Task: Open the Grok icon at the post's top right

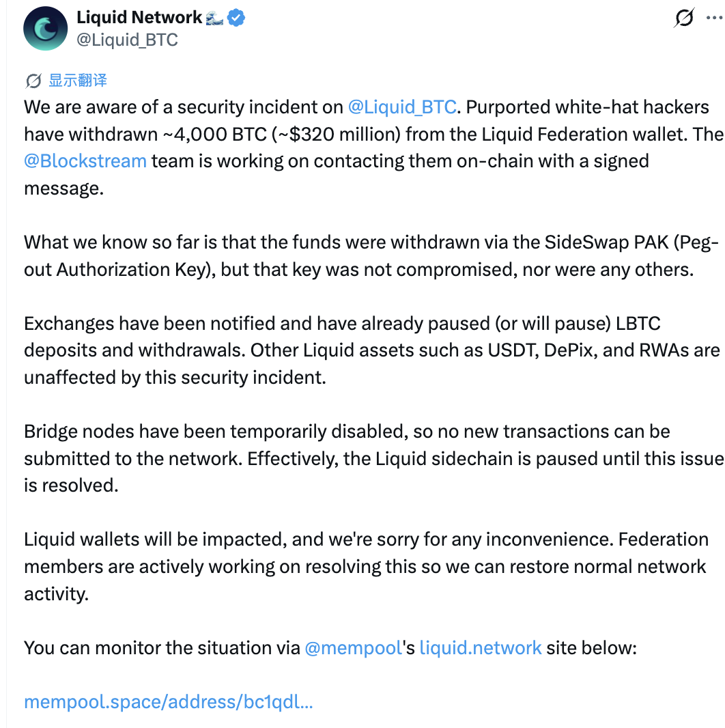Action: (684, 18)
